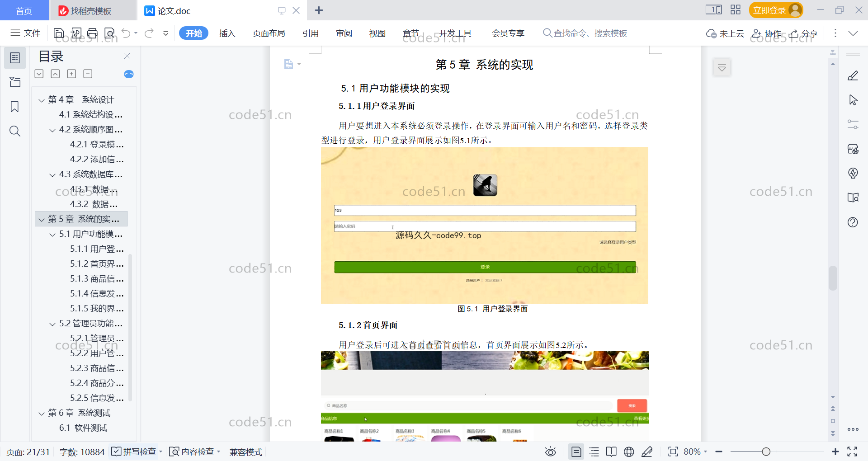Click the search commands field 查找命令
Viewport: 868px width, 461px height.
coord(585,33)
